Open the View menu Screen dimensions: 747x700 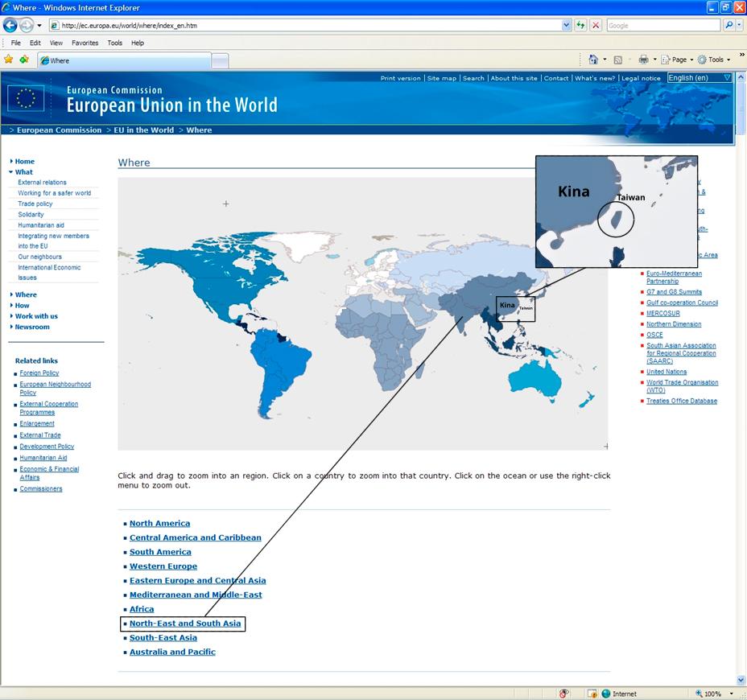[x=56, y=43]
